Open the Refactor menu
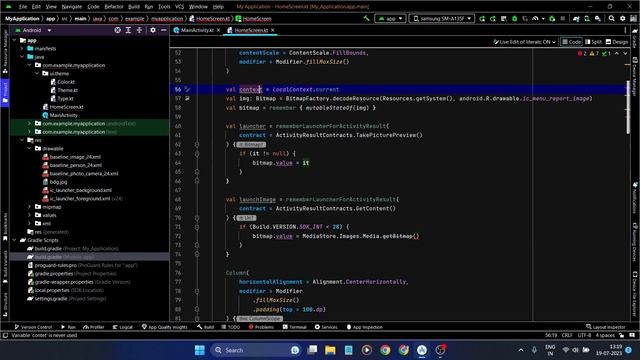The image size is (640, 360). 114,7
